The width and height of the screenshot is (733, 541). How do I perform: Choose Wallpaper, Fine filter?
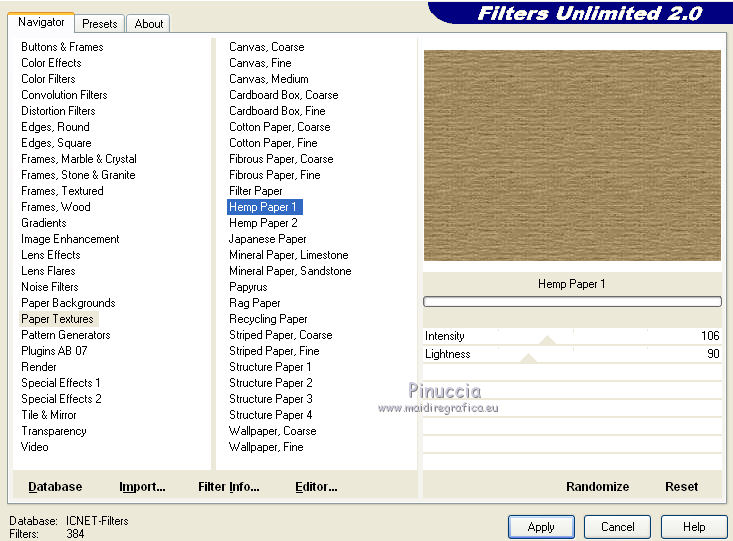point(266,447)
